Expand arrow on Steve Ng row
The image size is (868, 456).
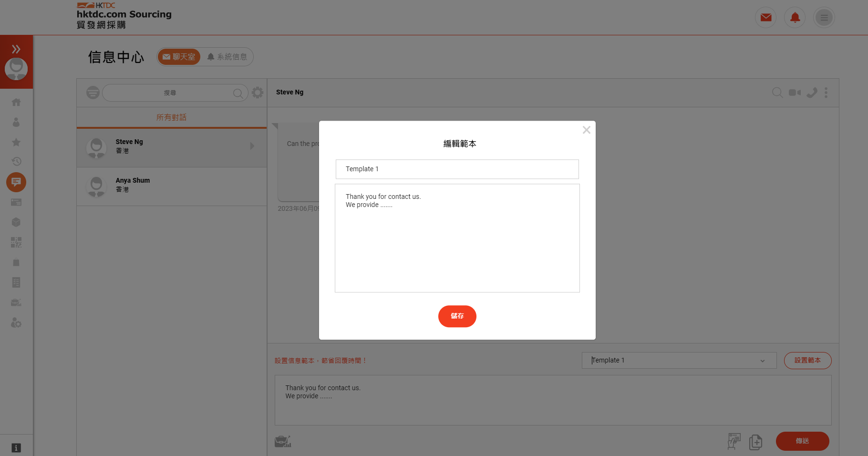[252, 146]
